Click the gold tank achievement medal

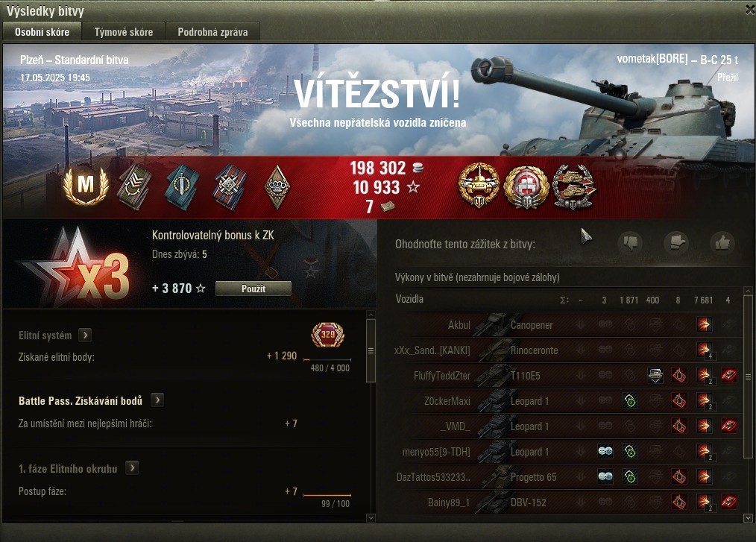(479, 186)
